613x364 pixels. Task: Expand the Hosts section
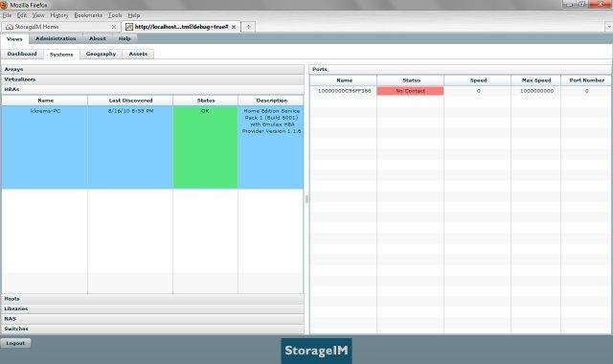coord(153,299)
